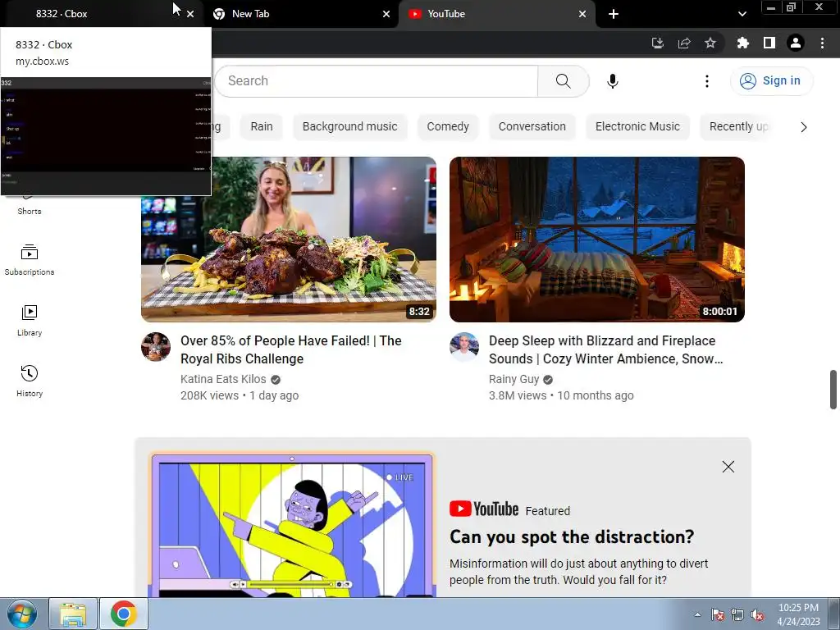Click the Action Center flag icon
Image resolution: width=840 pixels, height=630 pixels.
[x=717, y=614]
